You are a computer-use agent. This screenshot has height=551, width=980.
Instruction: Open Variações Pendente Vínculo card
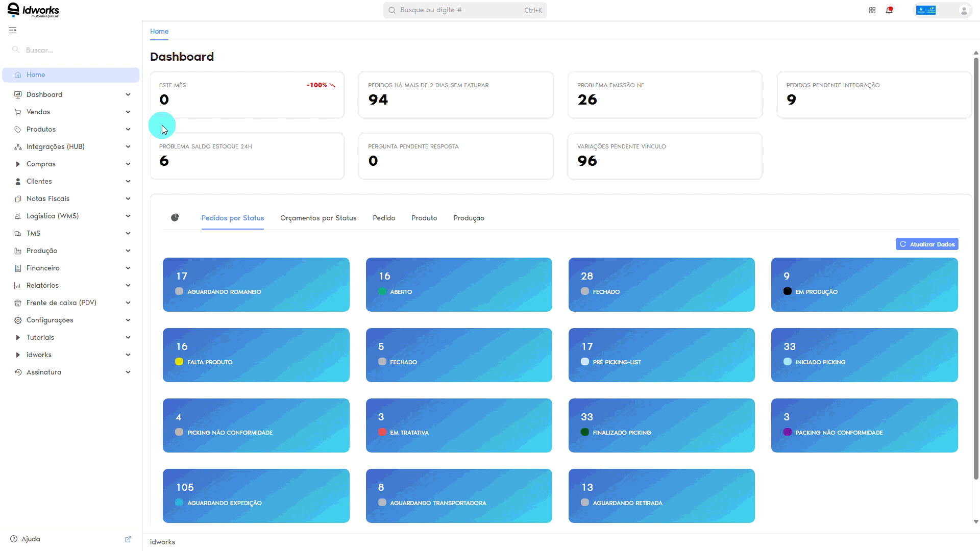coord(665,156)
